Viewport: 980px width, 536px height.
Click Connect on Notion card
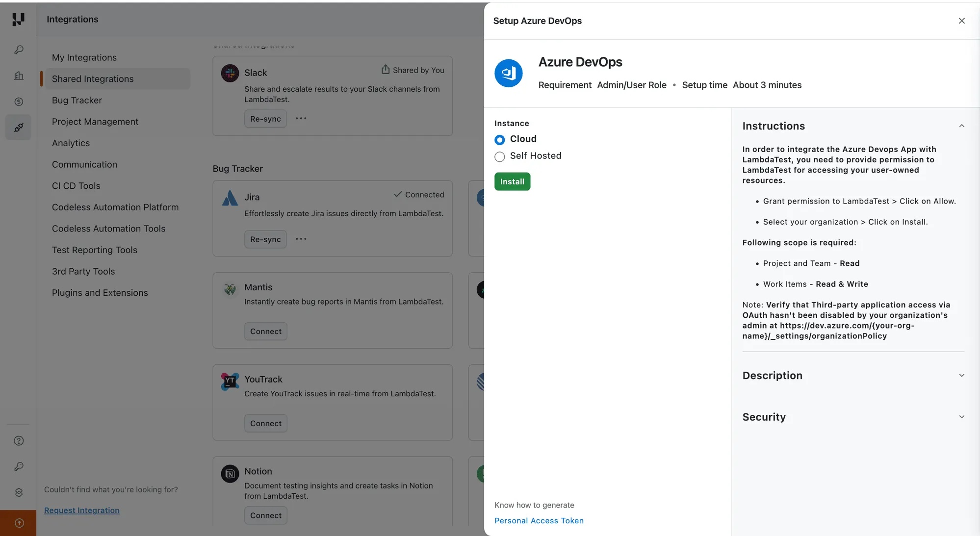(266, 515)
